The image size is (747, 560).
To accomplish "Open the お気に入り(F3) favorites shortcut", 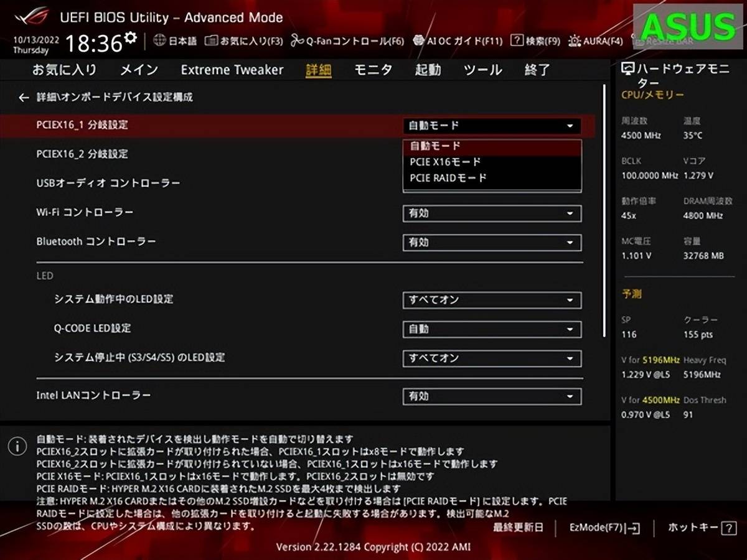I will click(x=211, y=41).
